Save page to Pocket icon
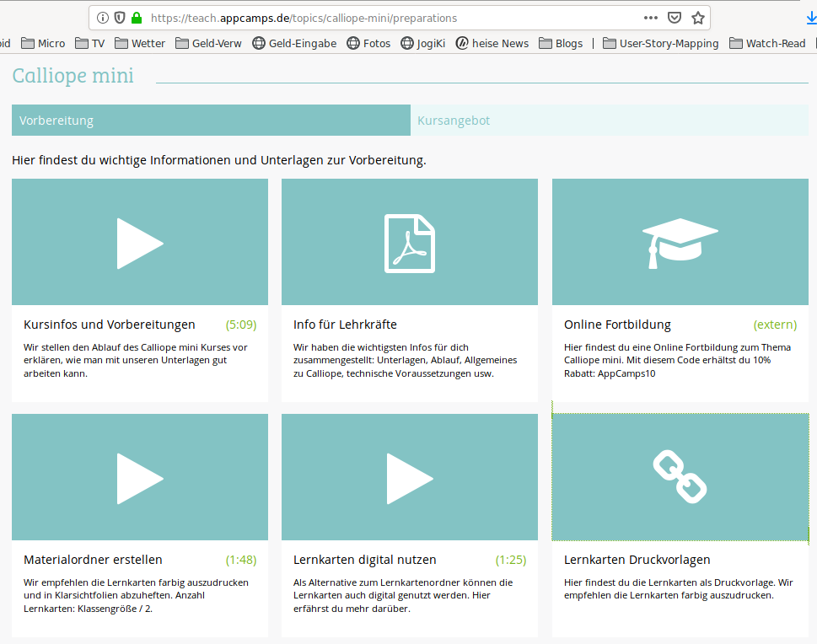This screenshot has height=644, width=817. pos(675,19)
